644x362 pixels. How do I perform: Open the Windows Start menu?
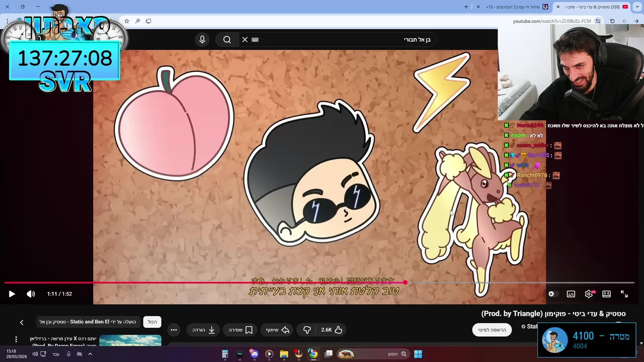(x=418, y=354)
